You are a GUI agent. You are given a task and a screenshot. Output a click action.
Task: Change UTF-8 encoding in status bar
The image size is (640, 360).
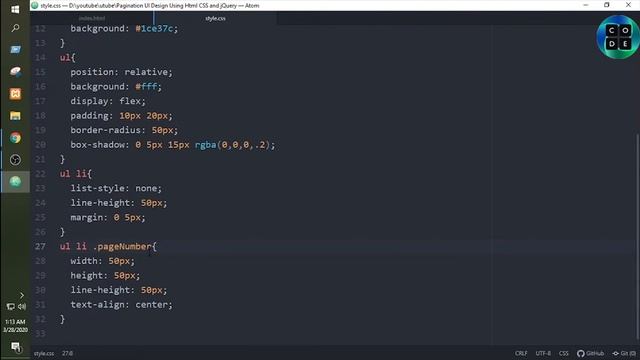[543, 353]
